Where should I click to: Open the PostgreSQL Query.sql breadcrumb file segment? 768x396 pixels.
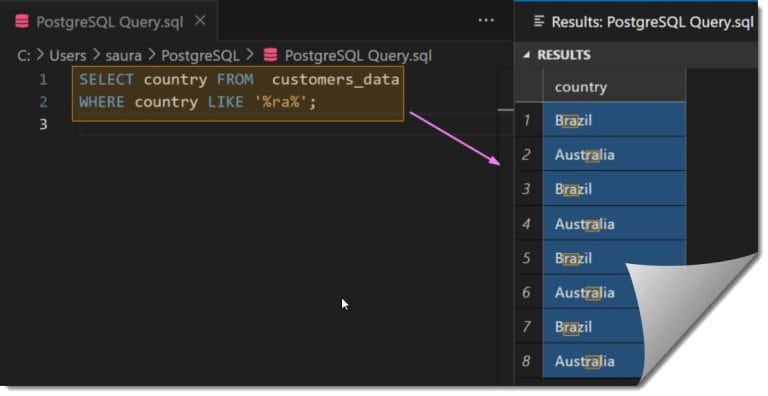click(358, 56)
